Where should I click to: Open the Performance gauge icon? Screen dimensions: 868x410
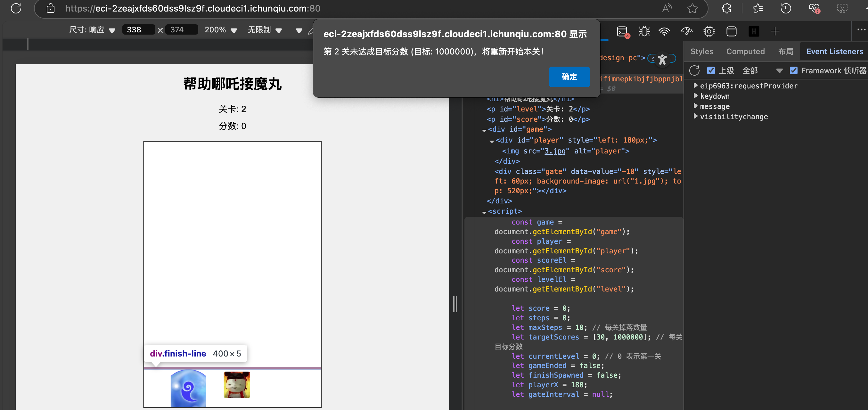686,32
